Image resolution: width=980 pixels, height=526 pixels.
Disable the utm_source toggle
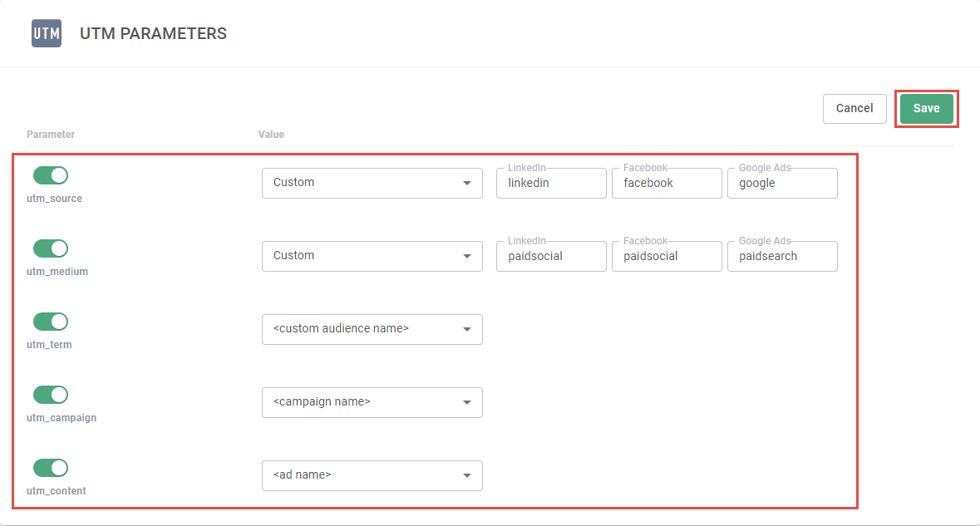[51, 175]
